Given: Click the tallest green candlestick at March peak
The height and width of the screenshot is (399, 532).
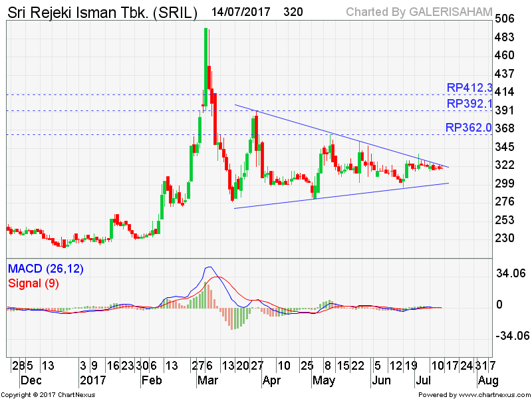Looking at the screenshot, I should point(205,66).
